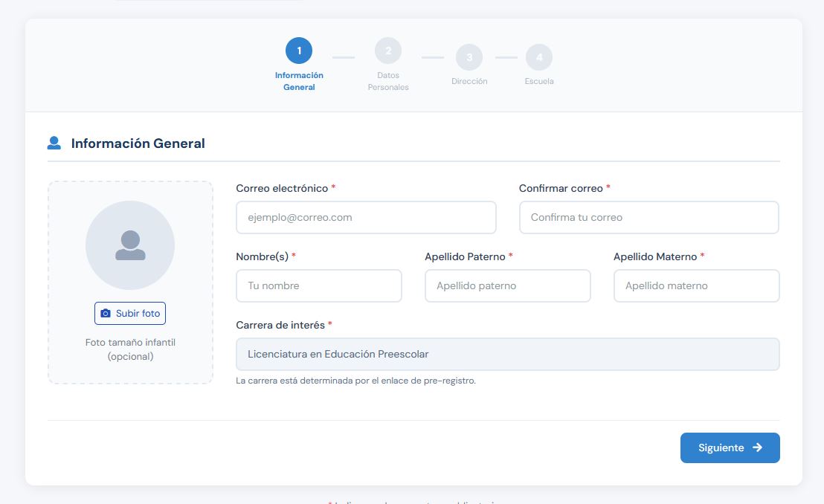The height and width of the screenshot is (504, 824).
Task: Click into the Nombre(s) text field
Action: (319, 286)
